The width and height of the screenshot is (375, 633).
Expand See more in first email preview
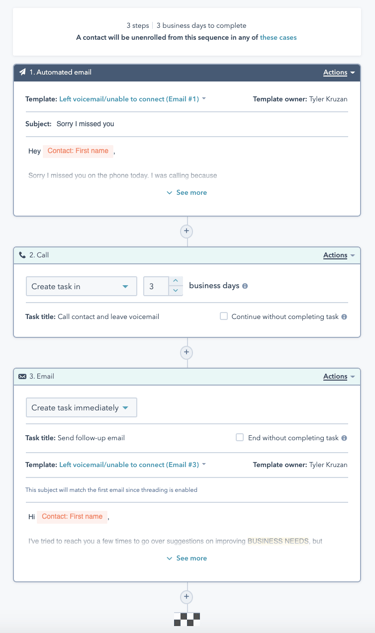pyautogui.click(x=187, y=193)
